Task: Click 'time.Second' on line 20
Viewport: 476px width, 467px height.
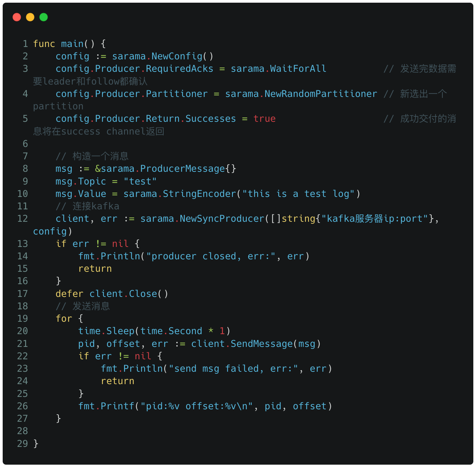Action: tap(171, 331)
